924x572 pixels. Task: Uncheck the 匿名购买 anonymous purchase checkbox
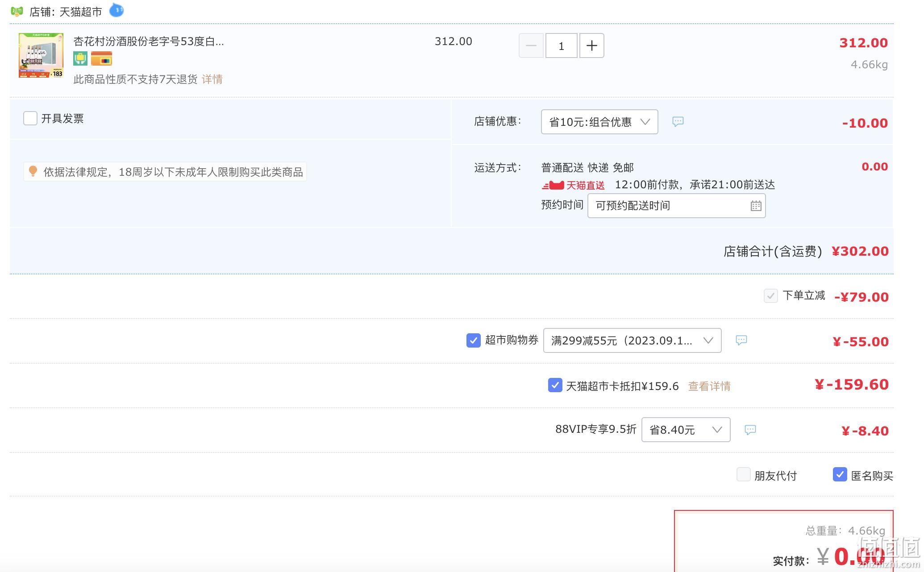(840, 474)
